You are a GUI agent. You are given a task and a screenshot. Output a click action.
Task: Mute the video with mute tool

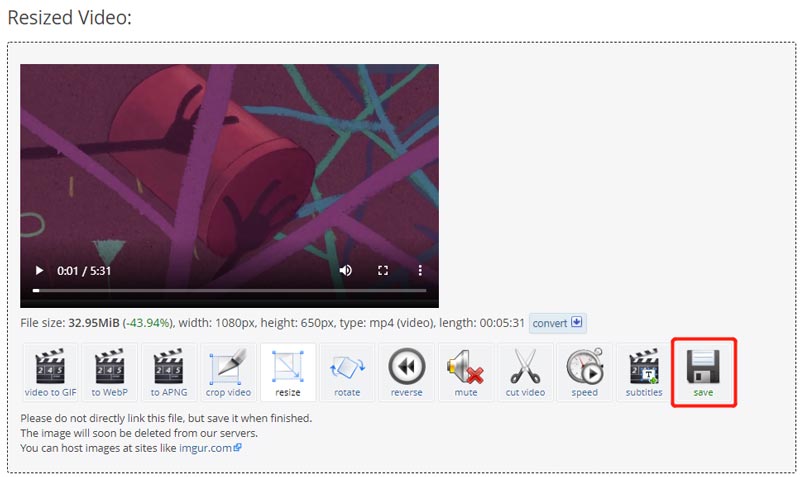point(466,372)
